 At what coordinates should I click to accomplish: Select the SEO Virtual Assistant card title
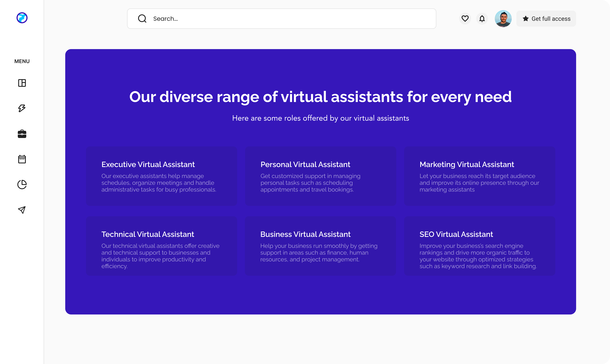coord(456,234)
